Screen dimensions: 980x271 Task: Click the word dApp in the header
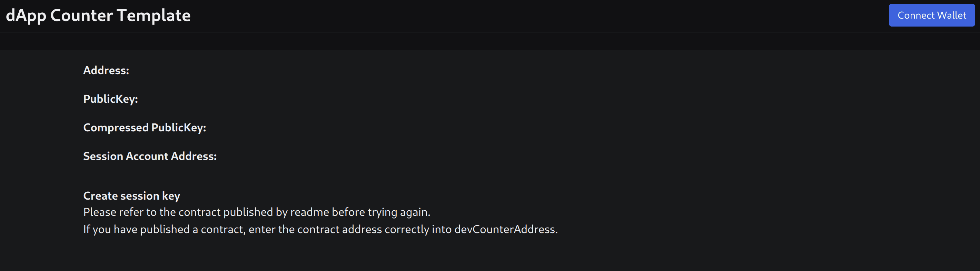26,16
